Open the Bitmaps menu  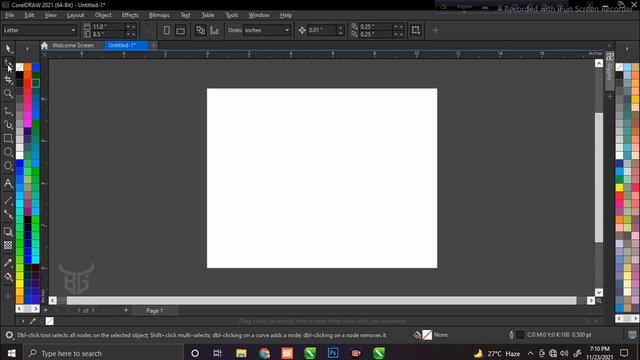[x=159, y=15]
